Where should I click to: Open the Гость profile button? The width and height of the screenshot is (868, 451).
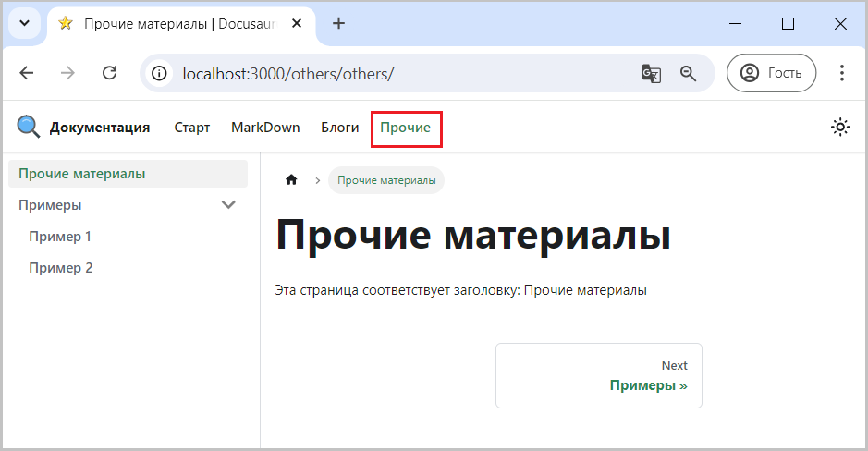point(771,73)
